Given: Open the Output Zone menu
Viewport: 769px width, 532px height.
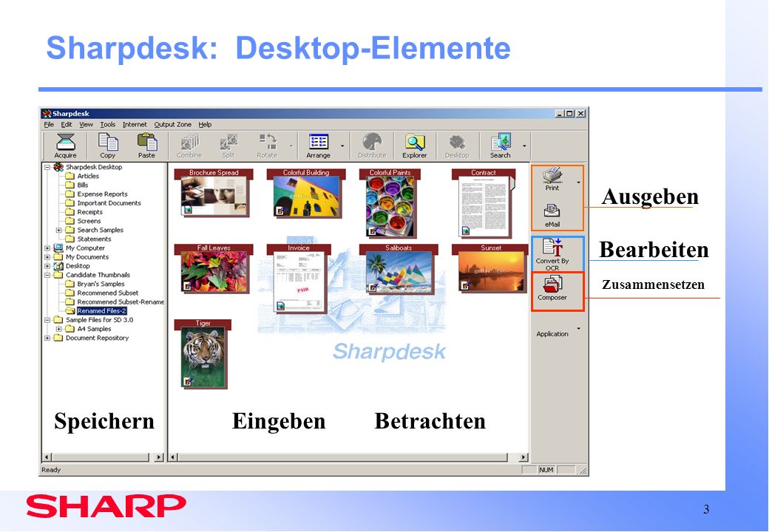Looking at the screenshot, I should 172,124.
